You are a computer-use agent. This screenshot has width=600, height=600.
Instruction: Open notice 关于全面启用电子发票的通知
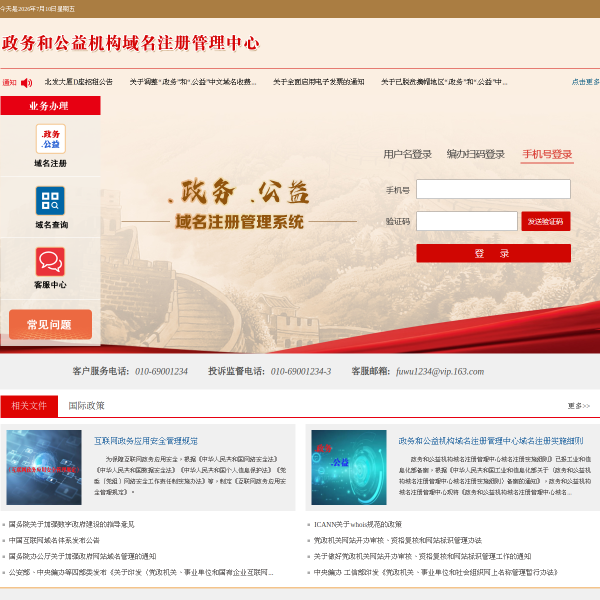coord(318,82)
